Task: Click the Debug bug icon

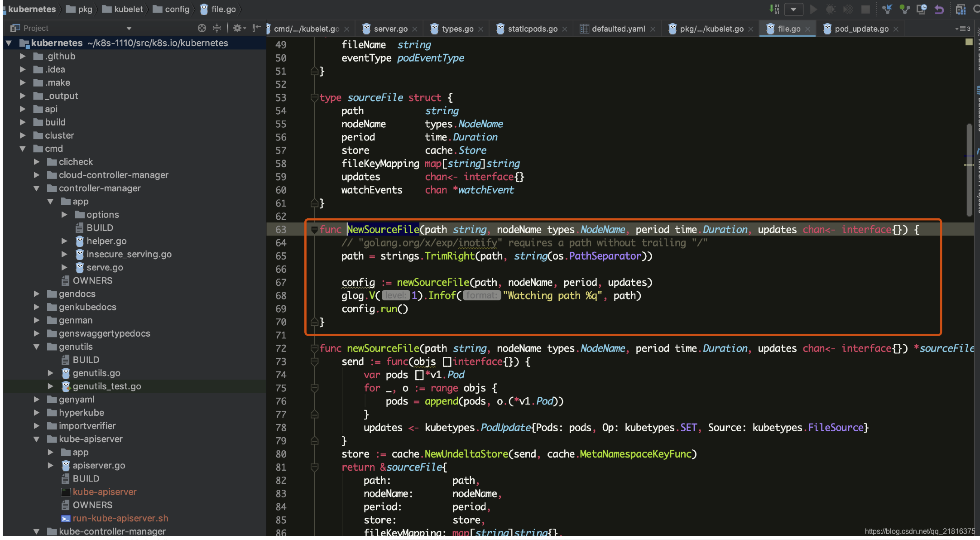Action: [x=831, y=9]
